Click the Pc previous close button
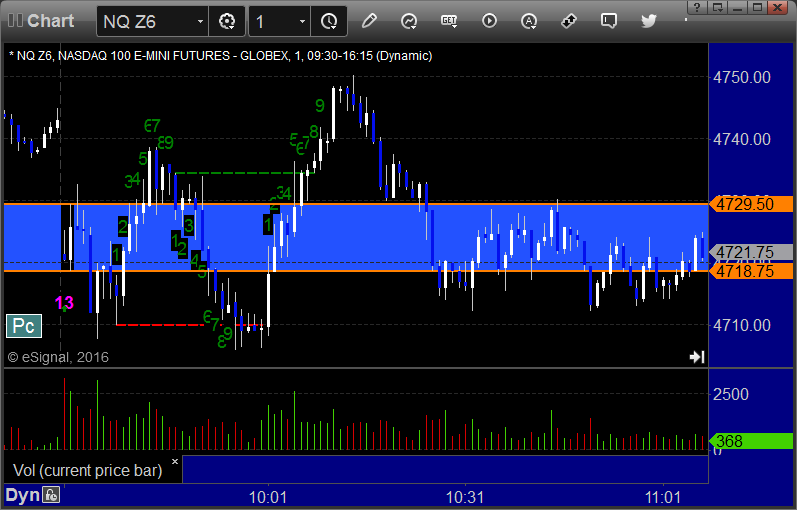Viewport: 797px width, 510px height. coord(24,326)
